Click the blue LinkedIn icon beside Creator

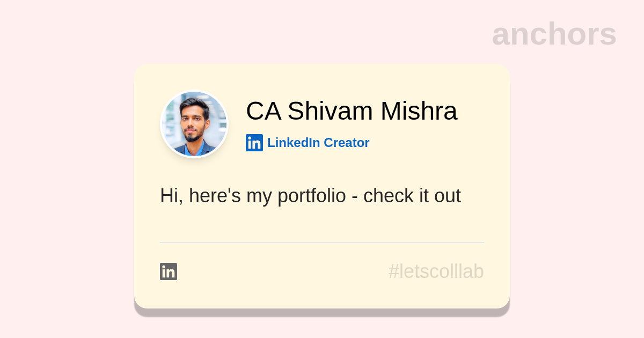254,143
